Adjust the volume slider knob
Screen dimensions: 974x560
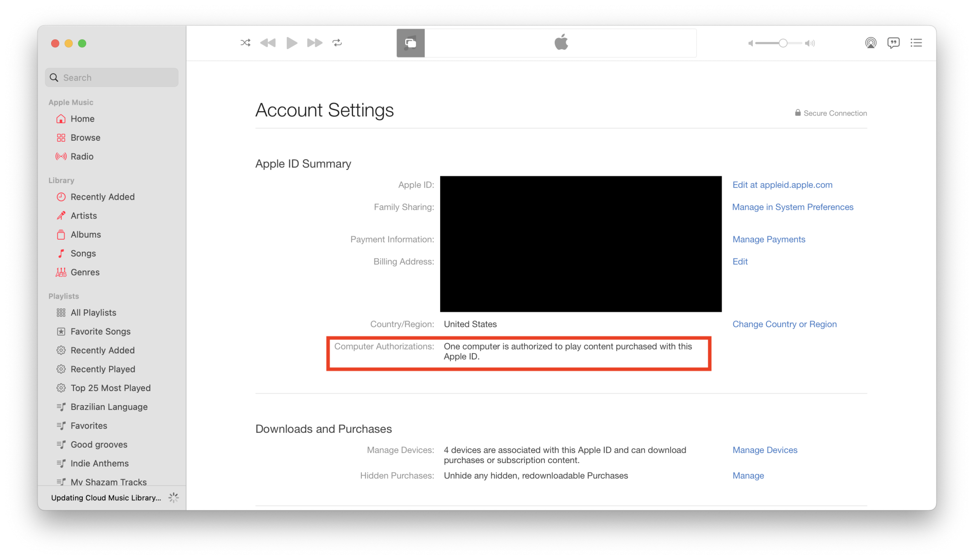pyautogui.click(x=783, y=43)
